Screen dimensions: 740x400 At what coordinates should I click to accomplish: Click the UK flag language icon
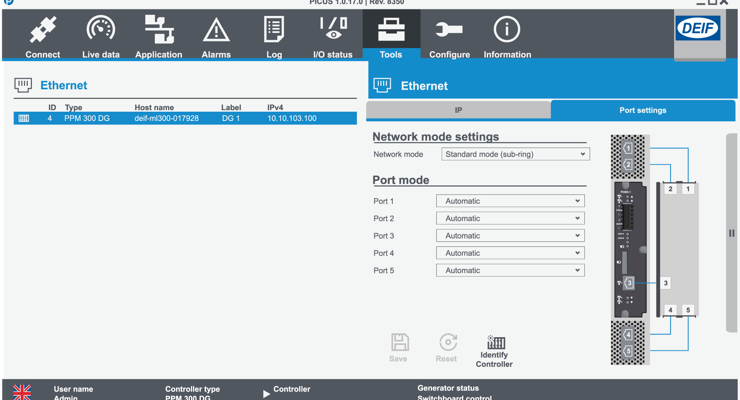pos(21,392)
